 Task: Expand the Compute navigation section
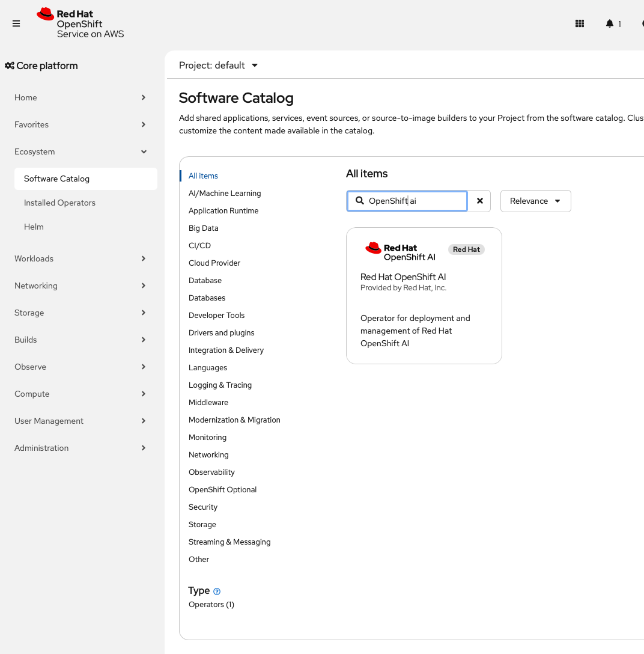point(80,394)
